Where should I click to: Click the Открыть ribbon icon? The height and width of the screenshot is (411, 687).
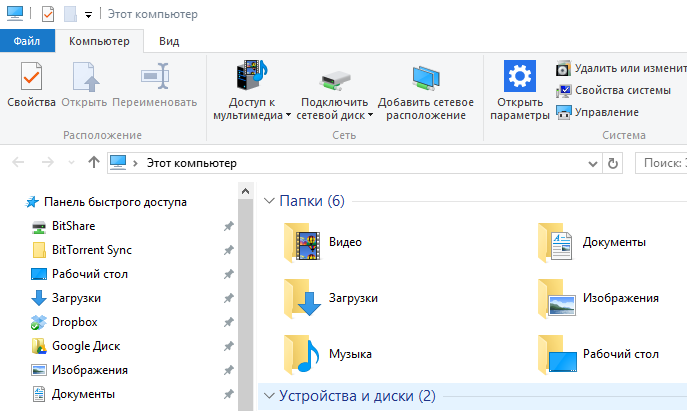85,77
